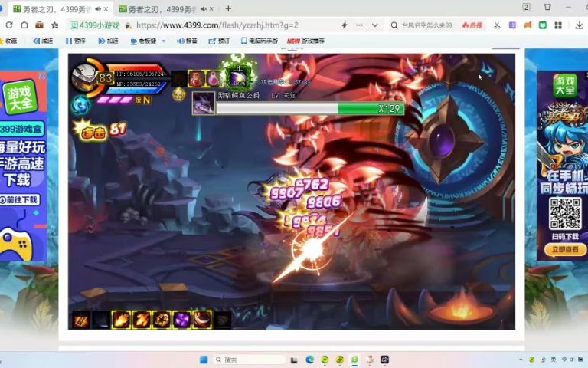Use the first fire slash skill in skill bar
Image resolution: width=588 pixels, height=368 pixels.
[x=121, y=320]
